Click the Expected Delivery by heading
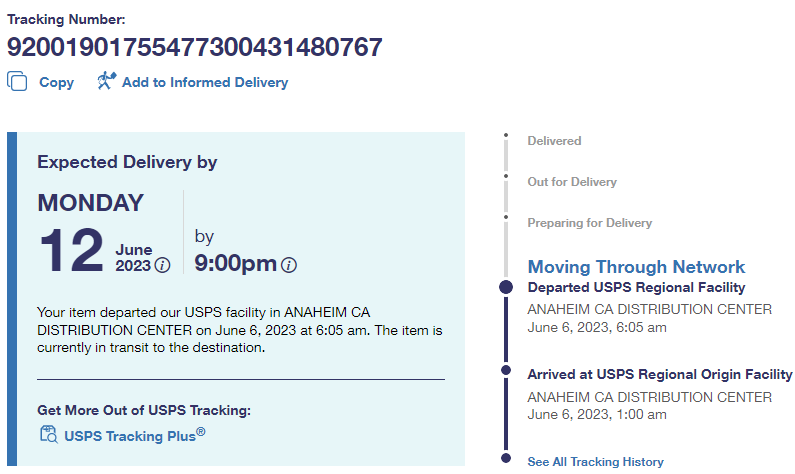 pos(127,162)
